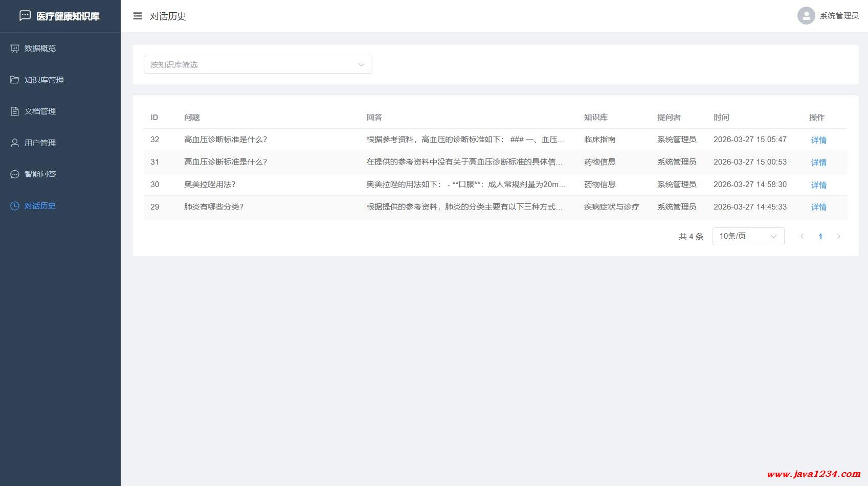Click the previous page arrow
Screen dimensions: 868x486
802,236
